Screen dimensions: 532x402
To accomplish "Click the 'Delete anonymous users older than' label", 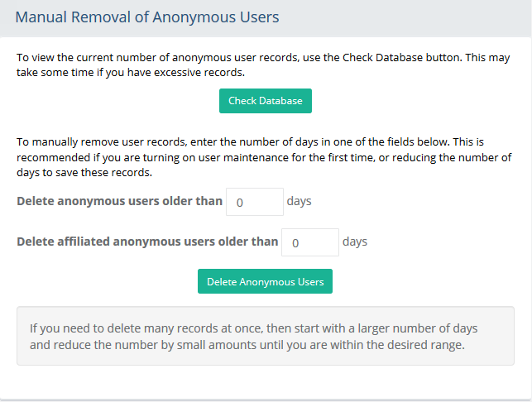I will pyautogui.click(x=119, y=201).
